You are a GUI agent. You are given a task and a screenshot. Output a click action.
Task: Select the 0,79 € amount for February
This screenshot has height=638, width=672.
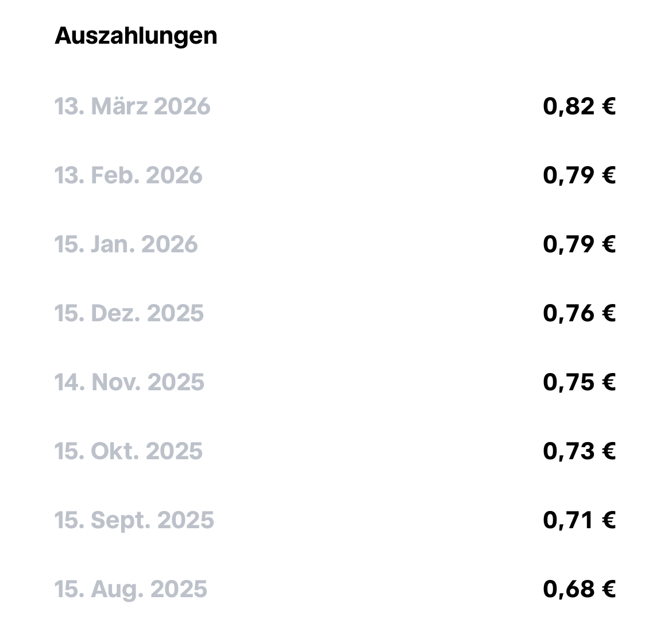[x=579, y=175]
